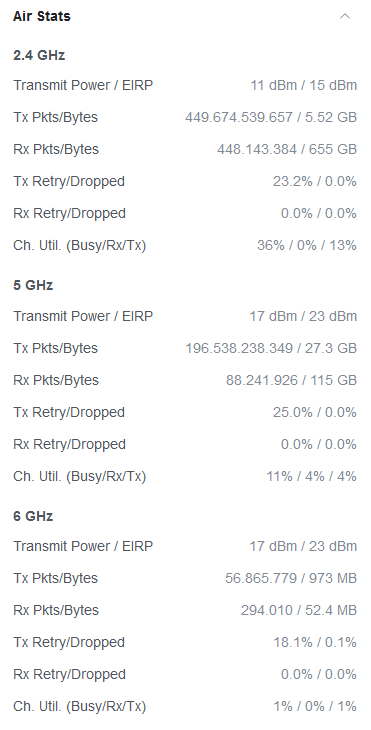Click the 18.1% / 0.1% retry value

coord(315,642)
